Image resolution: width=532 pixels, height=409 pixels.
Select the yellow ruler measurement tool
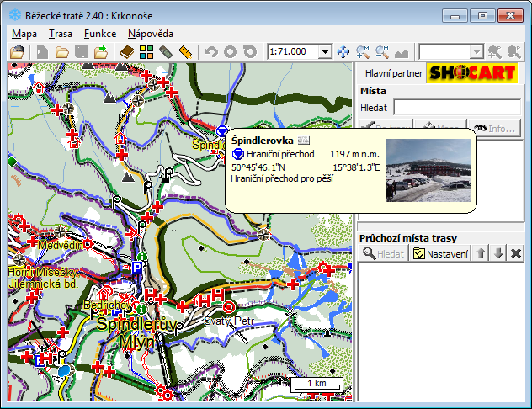(186, 52)
